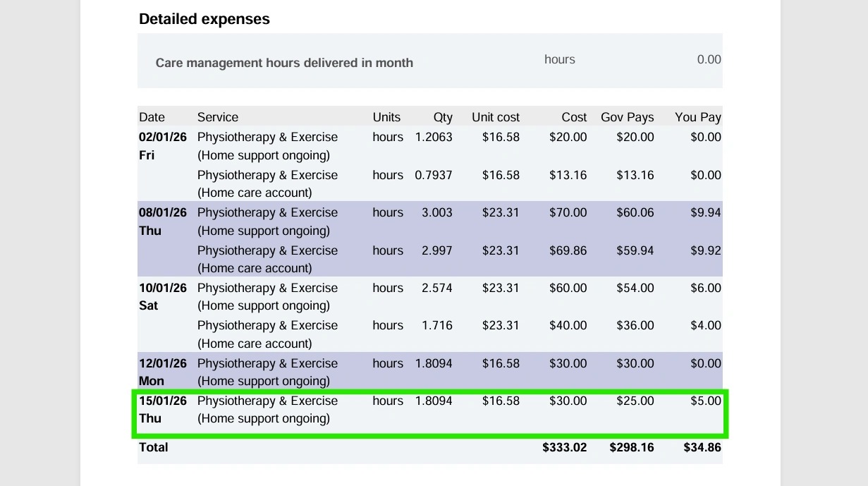The height and width of the screenshot is (486, 868).
Task: Select the 02/01/26 Fri date cell
Action: (x=162, y=146)
